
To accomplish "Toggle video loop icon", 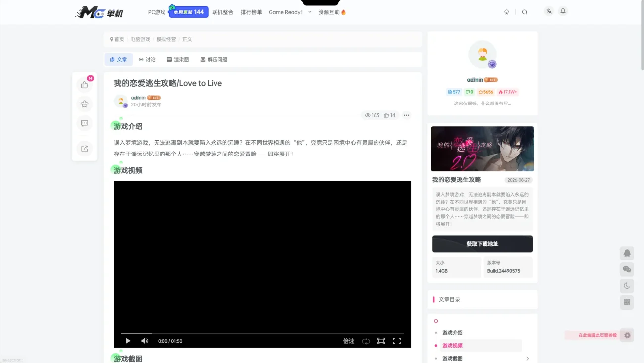I will pyautogui.click(x=366, y=341).
